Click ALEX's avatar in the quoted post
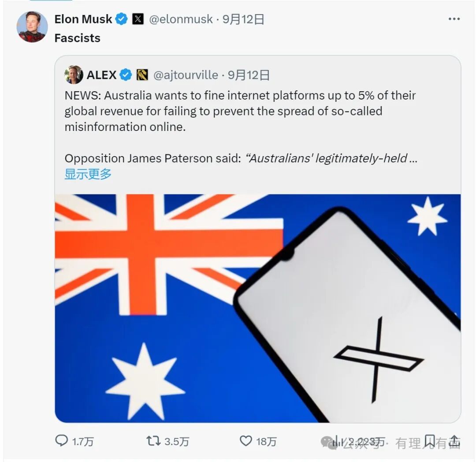The height and width of the screenshot is (462, 476). [x=74, y=75]
